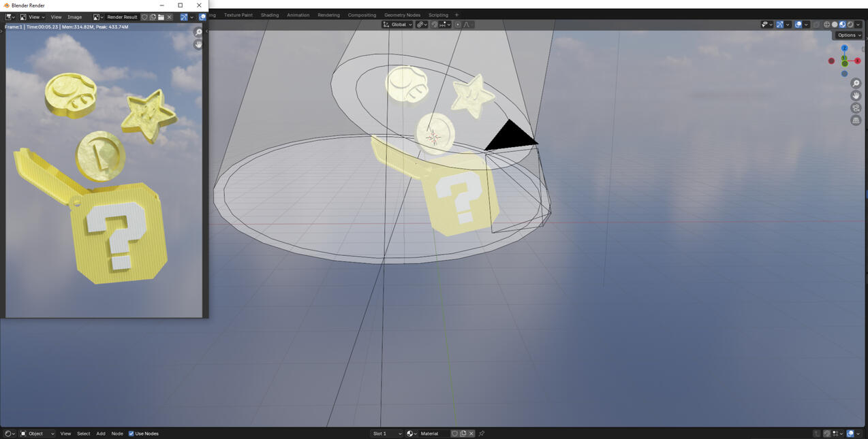868x439 pixels.
Task: Click the pin icon beside Material field
Action: click(482, 434)
